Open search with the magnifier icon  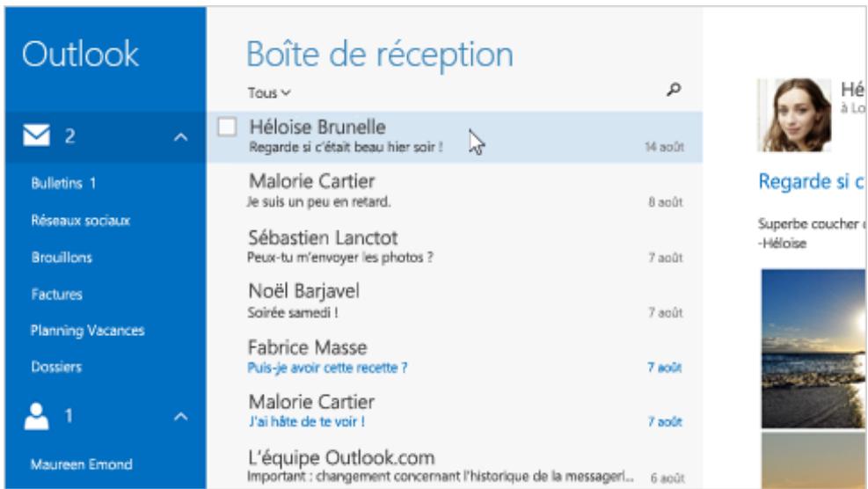pos(674,89)
